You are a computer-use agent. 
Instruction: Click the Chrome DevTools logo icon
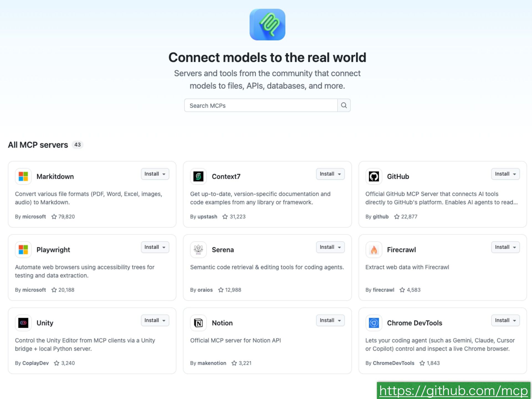pos(374,323)
